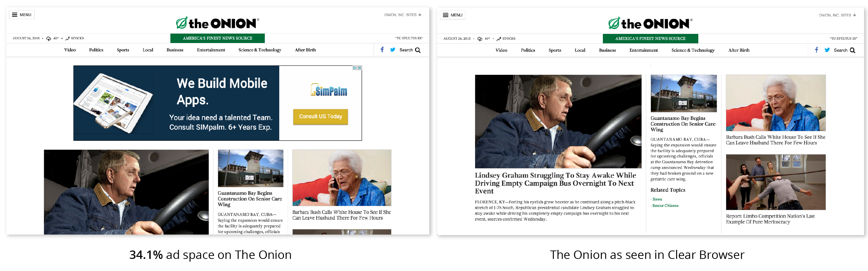Close the SimPalm ad using its X

coord(360,68)
